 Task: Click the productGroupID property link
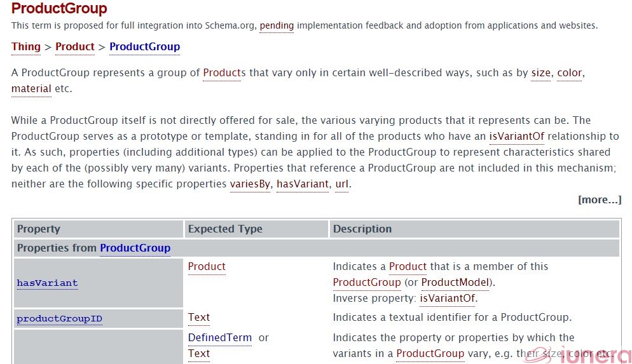click(59, 319)
